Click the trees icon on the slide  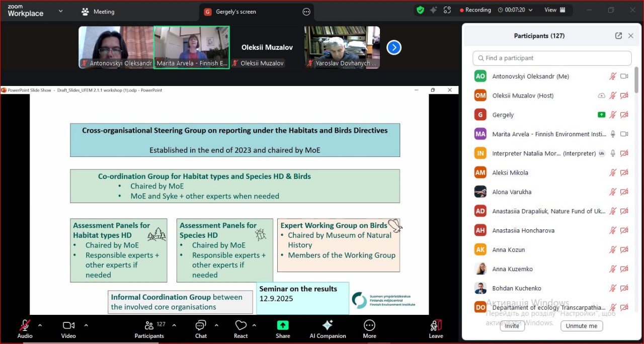(156, 234)
